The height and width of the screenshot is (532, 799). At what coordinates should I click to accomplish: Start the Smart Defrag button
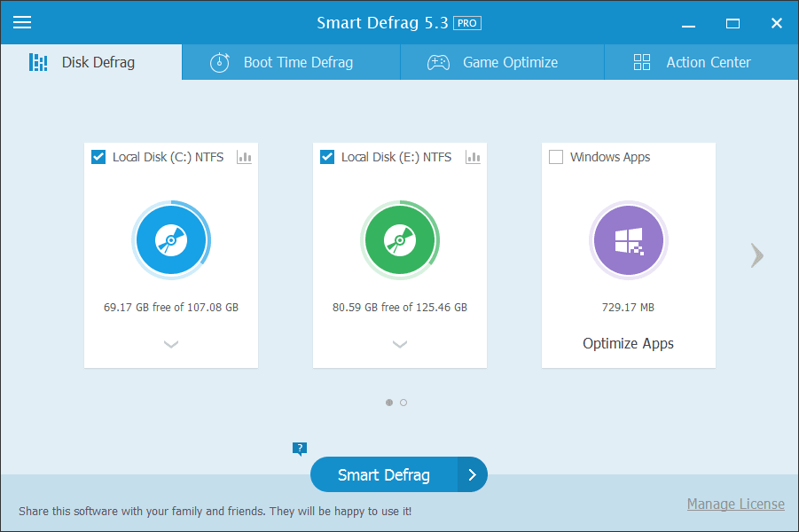pos(384,474)
